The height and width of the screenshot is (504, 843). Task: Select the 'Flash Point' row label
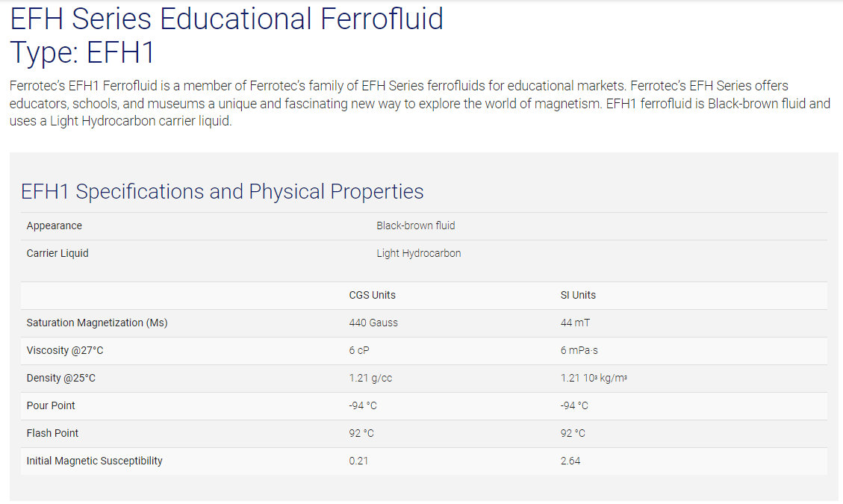point(52,434)
